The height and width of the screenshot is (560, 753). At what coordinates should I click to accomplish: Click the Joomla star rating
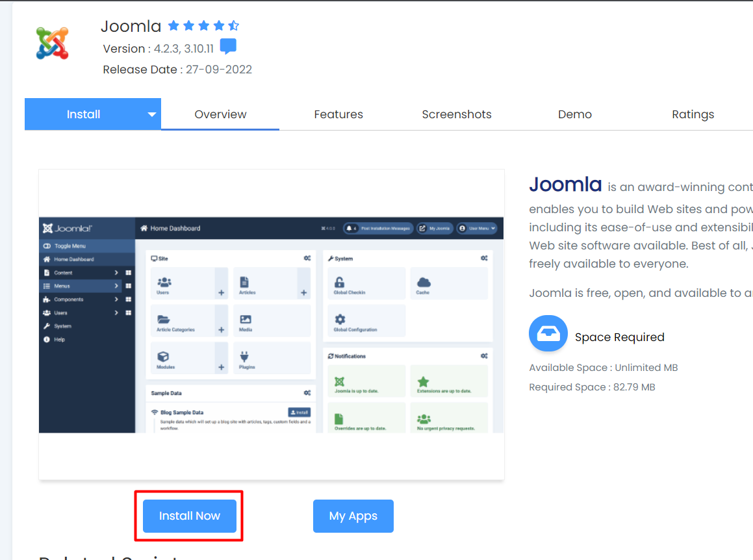coord(203,25)
